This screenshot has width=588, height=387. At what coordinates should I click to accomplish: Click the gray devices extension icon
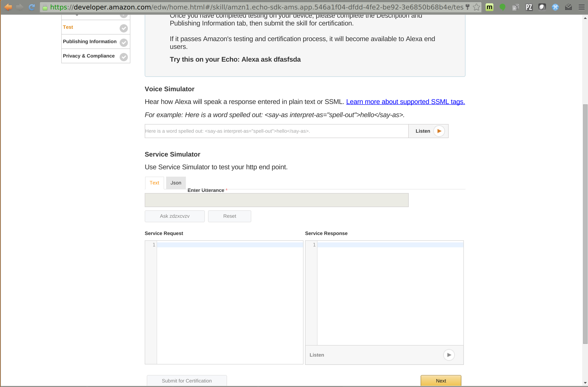point(515,7)
